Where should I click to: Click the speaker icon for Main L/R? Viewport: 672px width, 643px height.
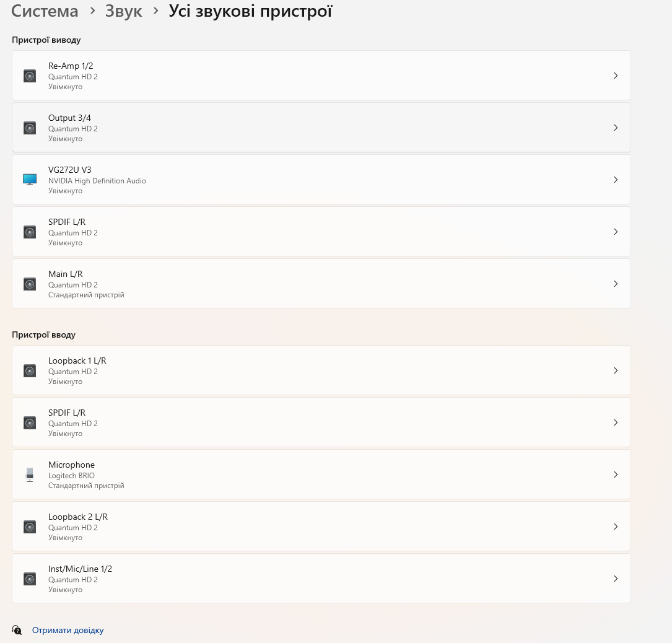click(30, 284)
